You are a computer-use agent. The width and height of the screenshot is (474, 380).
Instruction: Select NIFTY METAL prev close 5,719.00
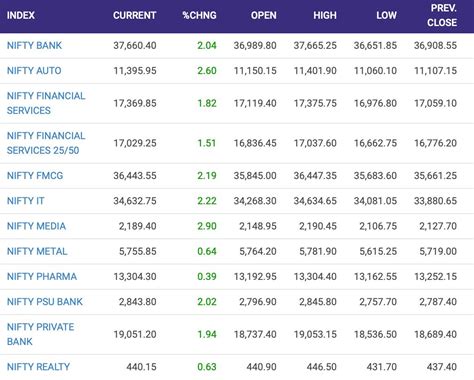(x=438, y=251)
